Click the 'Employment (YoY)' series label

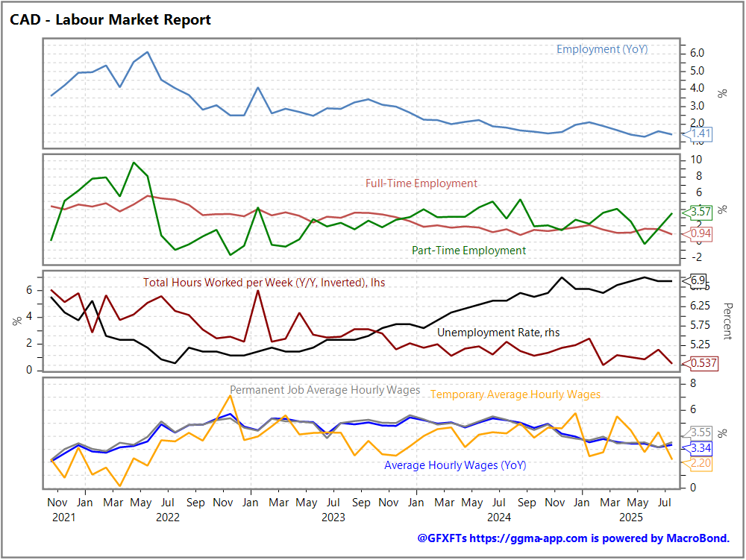(x=602, y=49)
